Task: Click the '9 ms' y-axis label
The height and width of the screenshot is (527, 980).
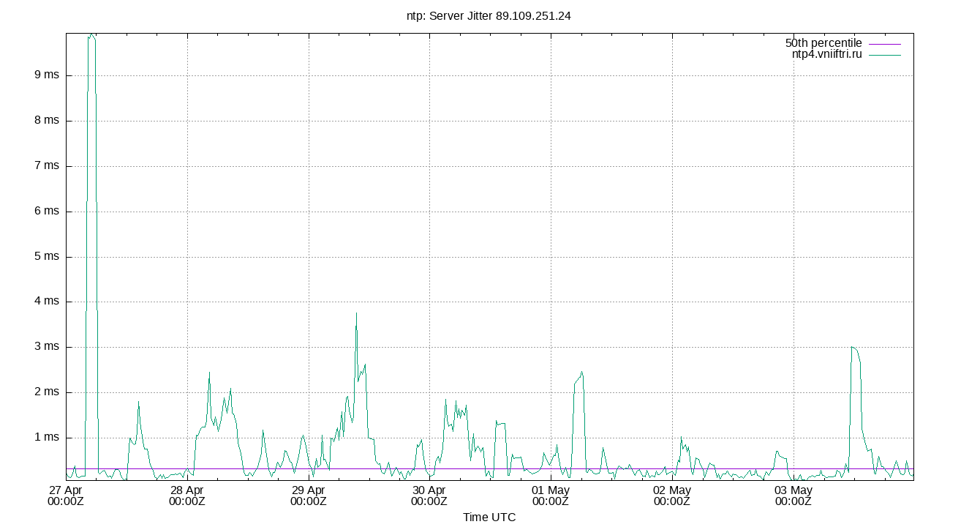Action: pyautogui.click(x=47, y=75)
